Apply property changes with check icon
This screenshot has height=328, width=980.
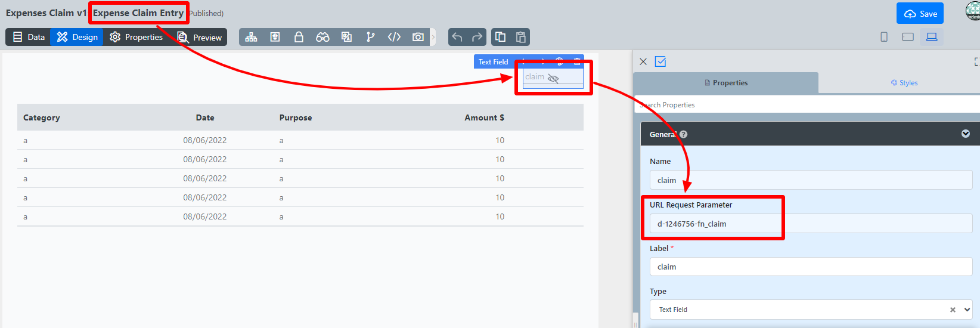point(660,61)
